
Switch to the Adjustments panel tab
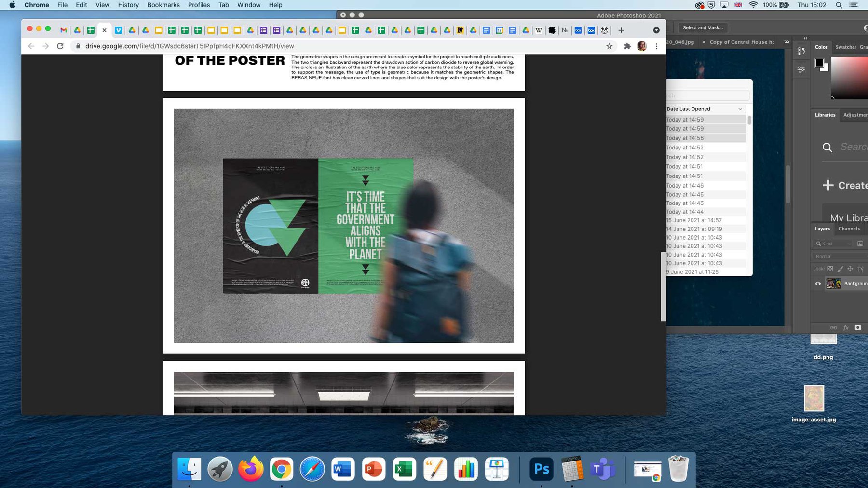coord(855,115)
